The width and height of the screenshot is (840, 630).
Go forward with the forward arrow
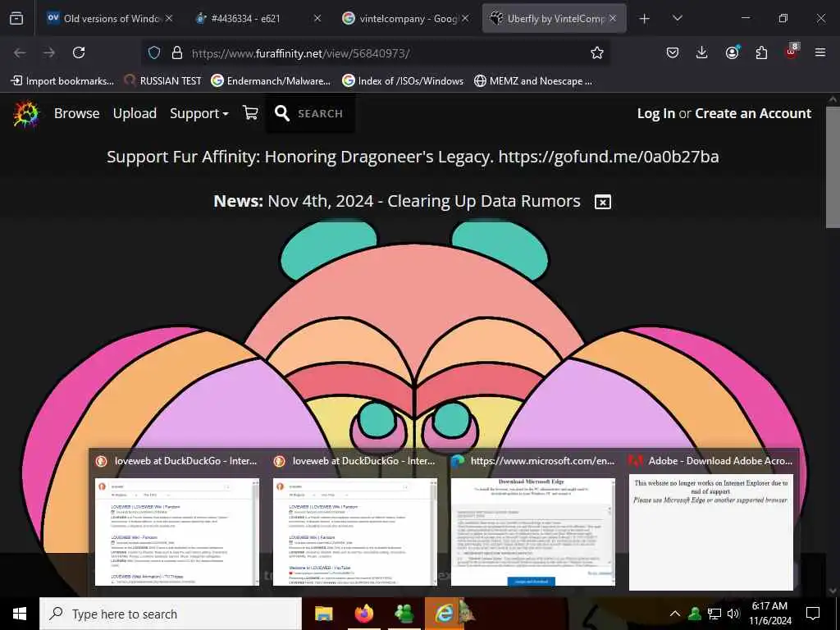pos(49,52)
